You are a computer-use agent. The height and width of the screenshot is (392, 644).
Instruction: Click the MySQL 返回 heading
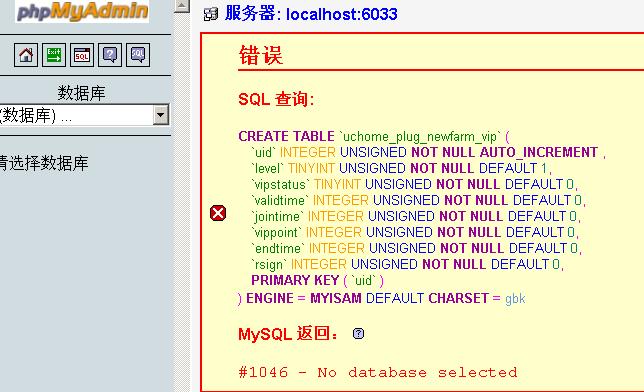tap(288, 334)
